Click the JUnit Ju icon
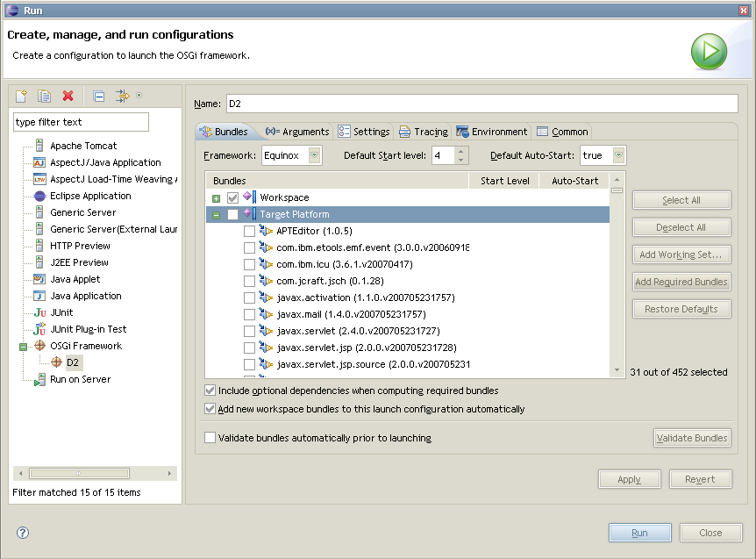Viewport: 756px width, 559px height. click(x=39, y=312)
